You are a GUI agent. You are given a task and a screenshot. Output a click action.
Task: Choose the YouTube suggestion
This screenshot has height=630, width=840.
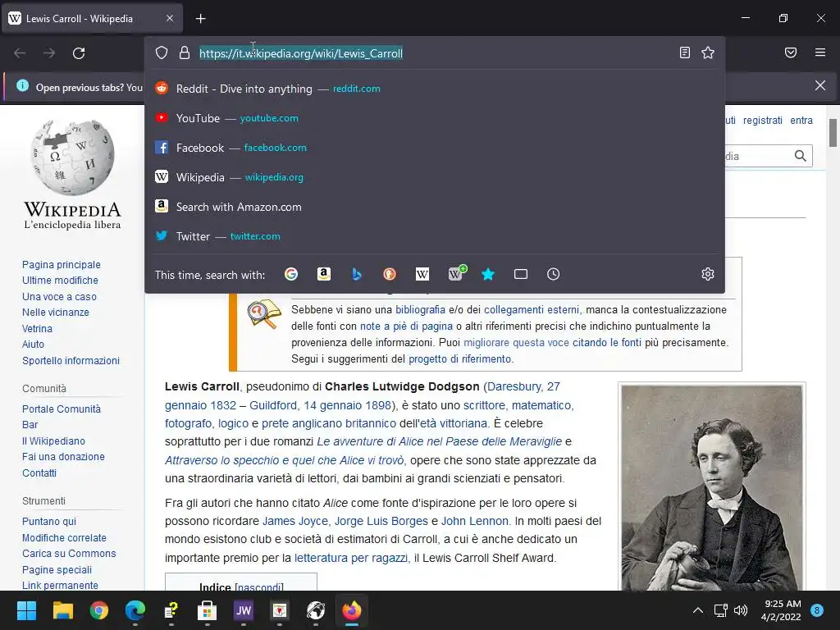435,118
